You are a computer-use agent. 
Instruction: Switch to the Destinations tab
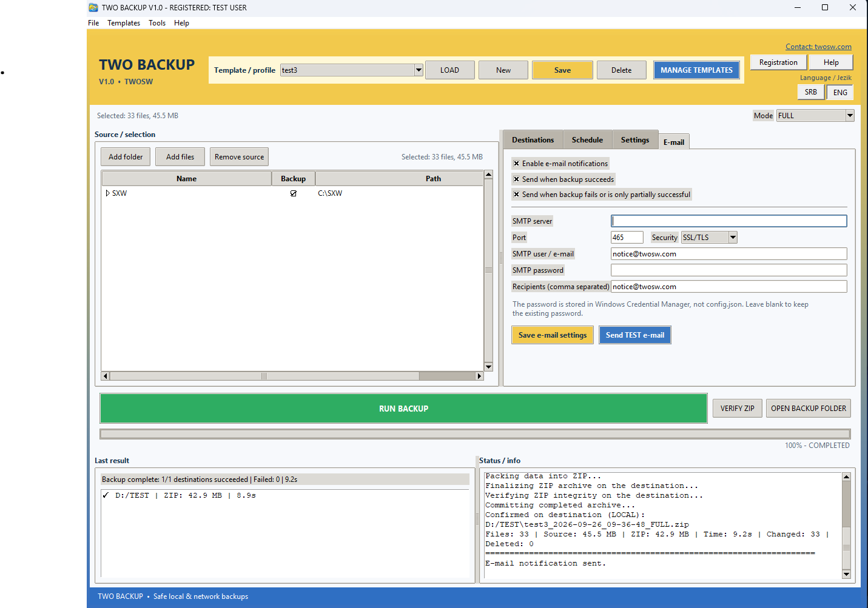tap(533, 140)
